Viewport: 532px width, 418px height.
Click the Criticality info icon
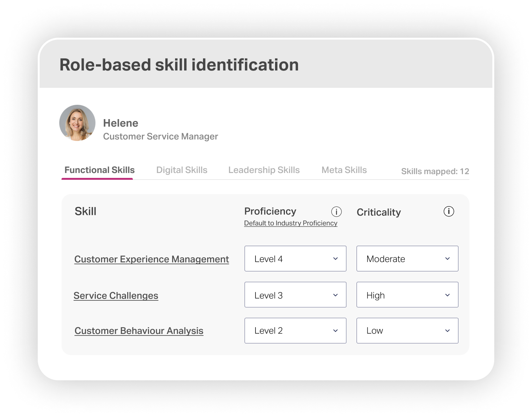click(449, 211)
